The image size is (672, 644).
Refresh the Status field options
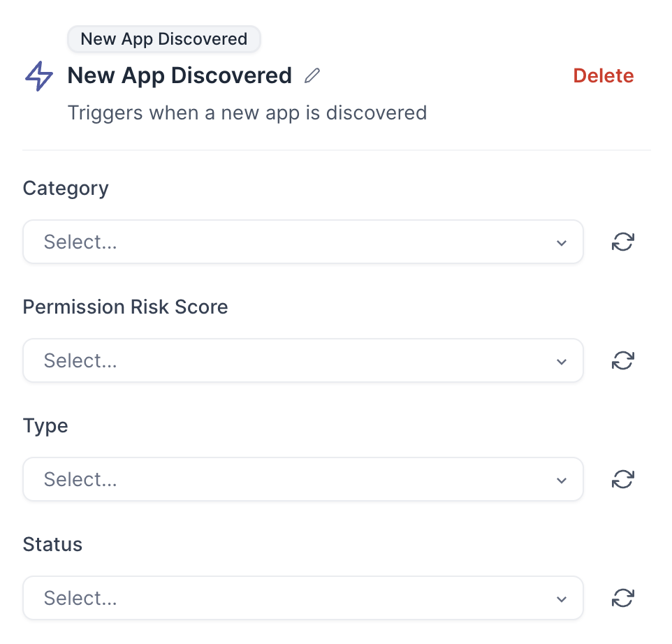pos(622,599)
